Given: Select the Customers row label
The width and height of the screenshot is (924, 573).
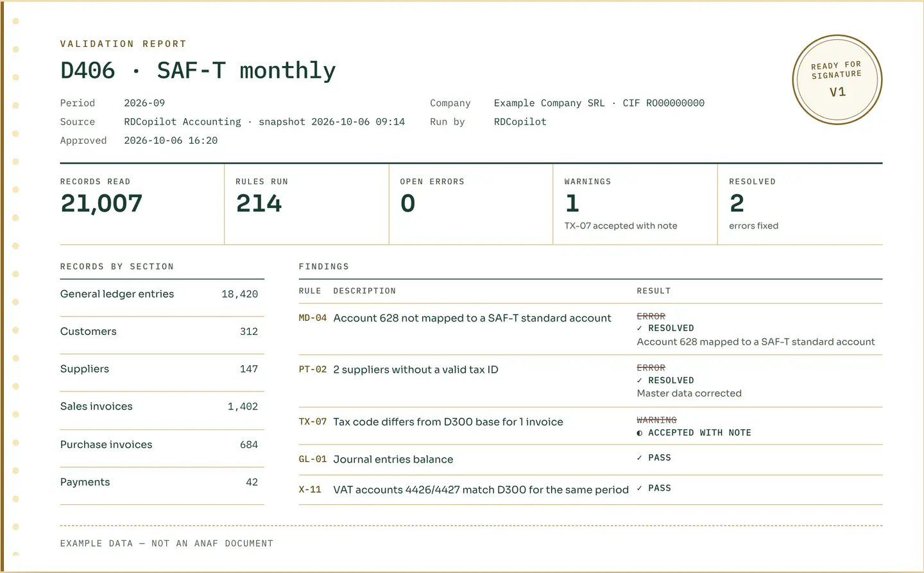Looking at the screenshot, I should click(x=89, y=331).
